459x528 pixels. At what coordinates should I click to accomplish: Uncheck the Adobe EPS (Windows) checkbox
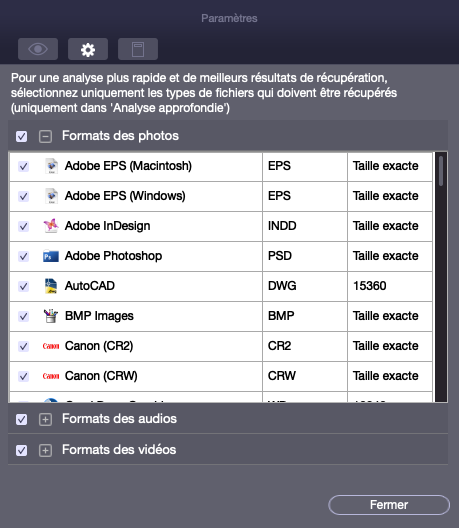24,196
